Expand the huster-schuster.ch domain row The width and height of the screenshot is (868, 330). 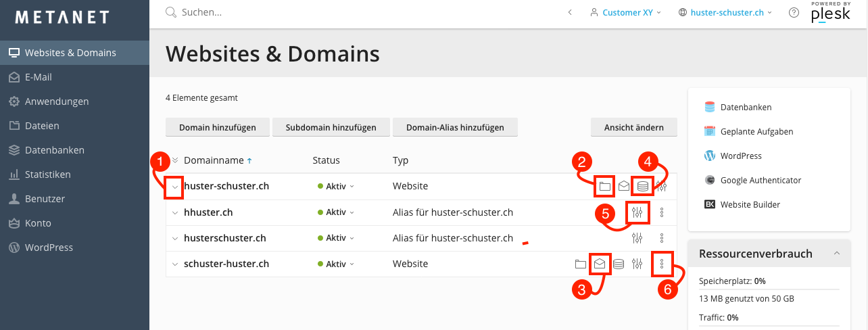click(x=174, y=187)
